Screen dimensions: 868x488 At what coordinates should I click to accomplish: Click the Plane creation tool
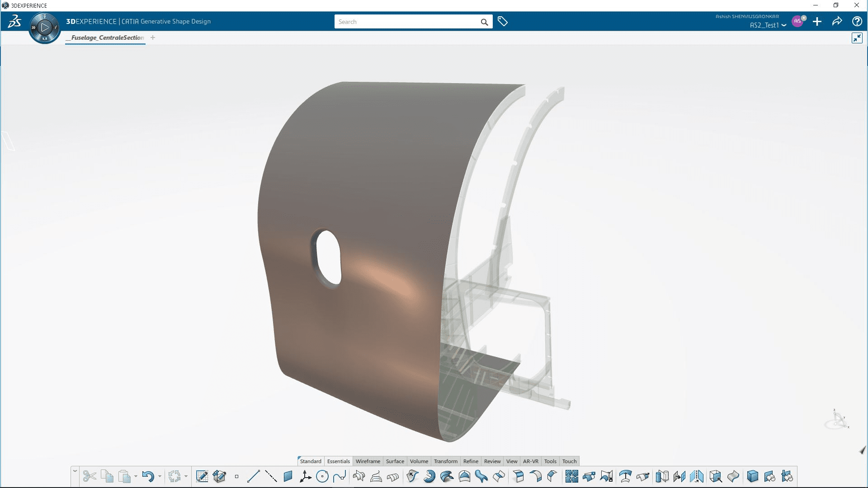pyautogui.click(x=288, y=476)
